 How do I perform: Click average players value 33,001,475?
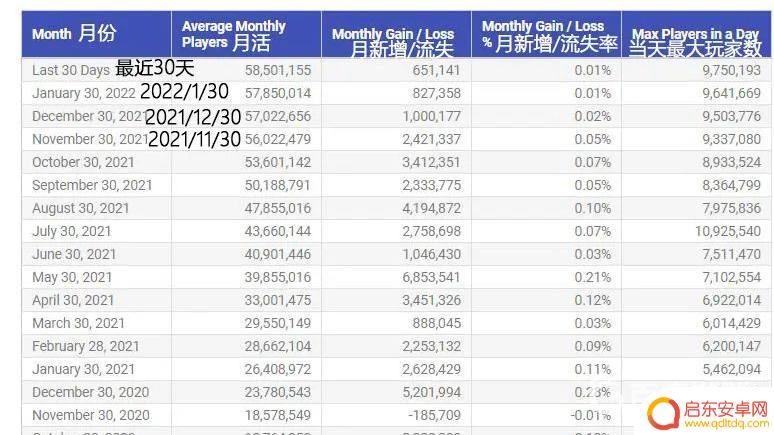click(278, 300)
